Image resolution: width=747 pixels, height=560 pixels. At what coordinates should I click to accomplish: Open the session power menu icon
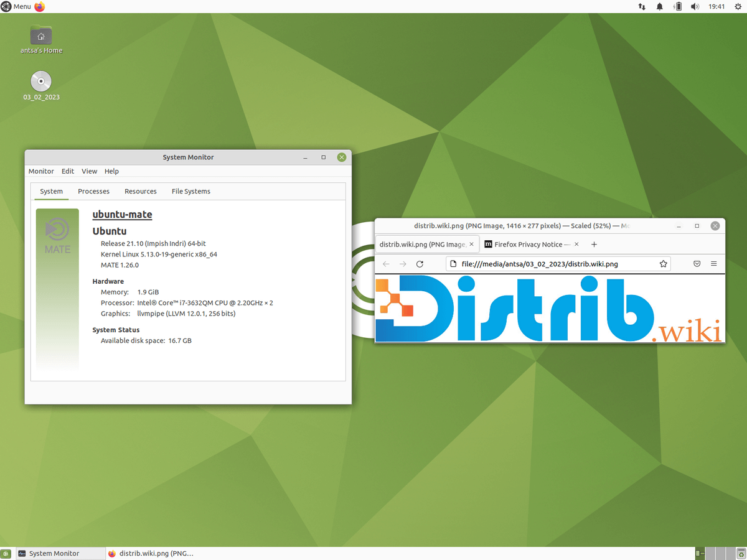click(738, 6)
